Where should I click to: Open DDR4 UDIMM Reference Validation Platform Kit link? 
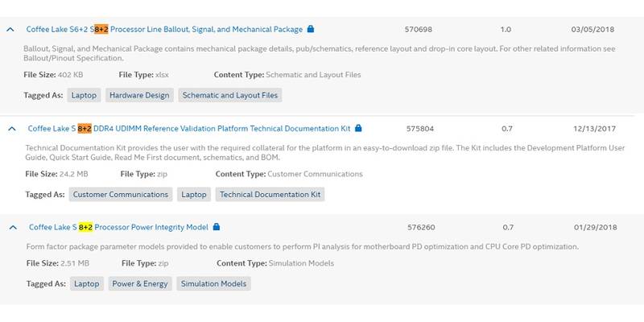(189, 129)
